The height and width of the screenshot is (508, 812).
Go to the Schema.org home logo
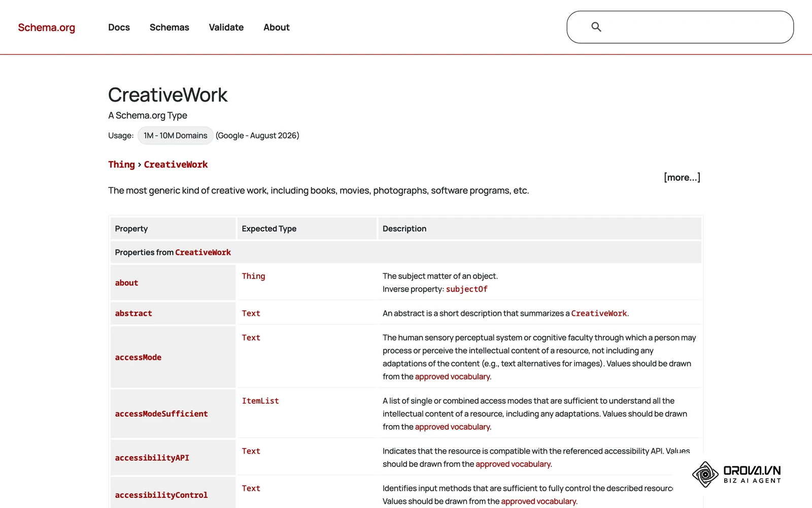[47, 27]
